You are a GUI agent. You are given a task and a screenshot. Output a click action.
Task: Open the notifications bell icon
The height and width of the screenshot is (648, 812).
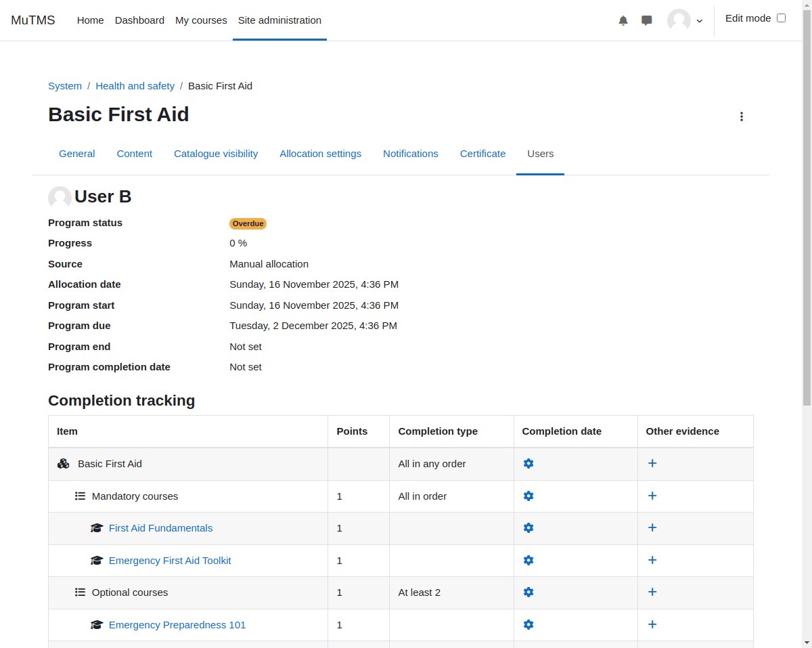click(x=623, y=20)
